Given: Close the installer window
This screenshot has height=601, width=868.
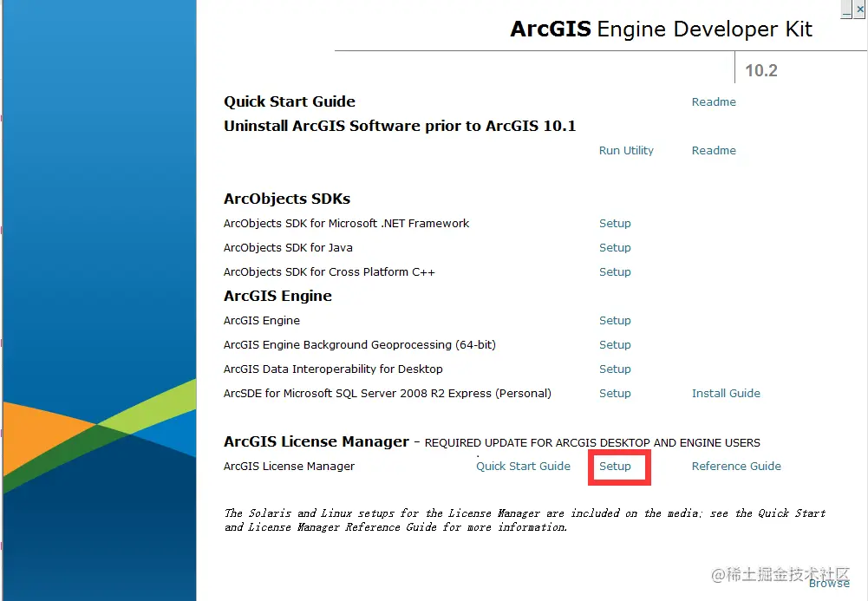Looking at the screenshot, I should point(859,10).
